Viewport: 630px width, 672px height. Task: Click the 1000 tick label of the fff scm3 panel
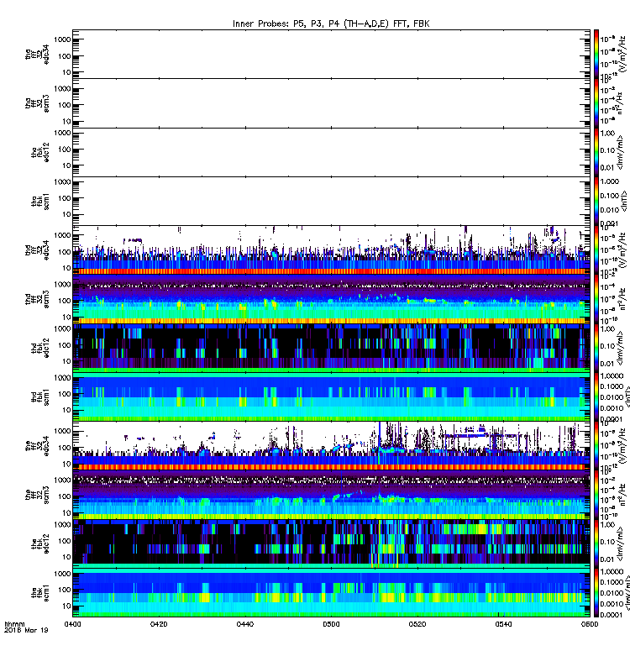(62, 480)
